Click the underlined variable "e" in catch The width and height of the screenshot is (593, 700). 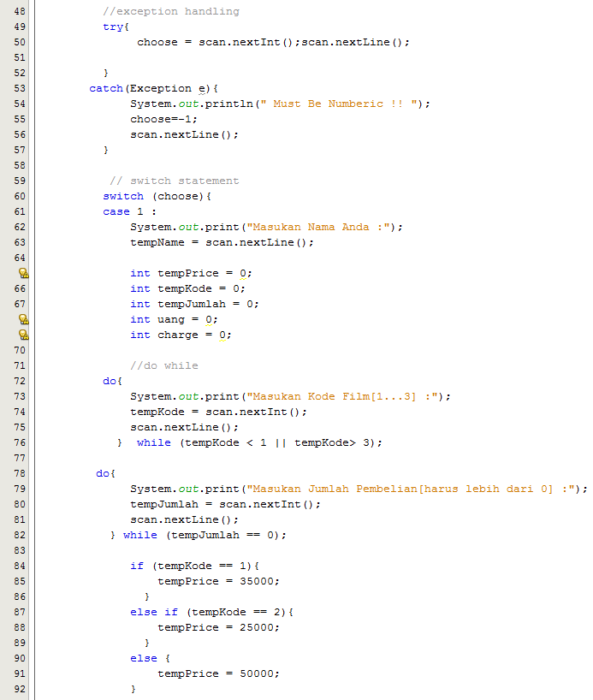pos(202,89)
